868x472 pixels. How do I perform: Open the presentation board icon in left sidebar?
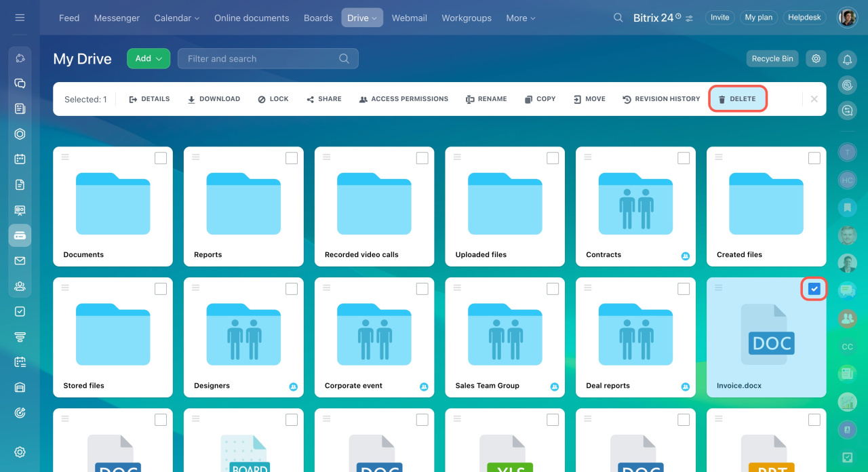[20, 210]
